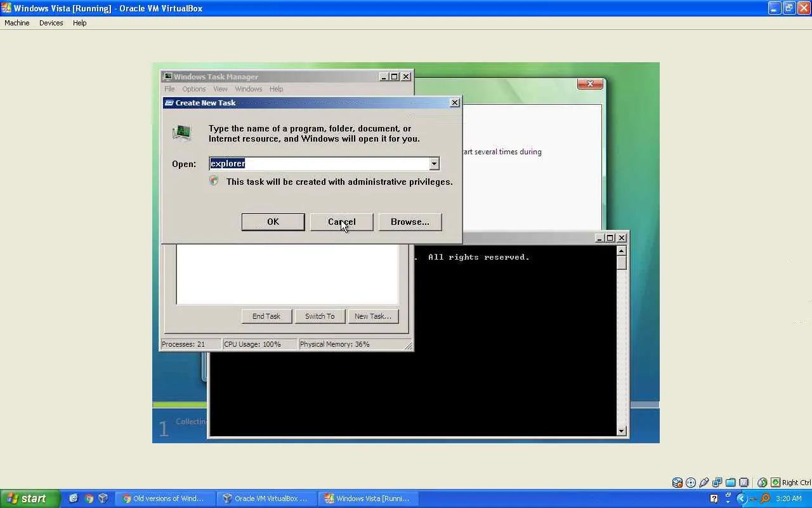This screenshot has width=812, height=508.
Task: Close the Create New Task dialog with X
Action: pyautogui.click(x=455, y=103)
